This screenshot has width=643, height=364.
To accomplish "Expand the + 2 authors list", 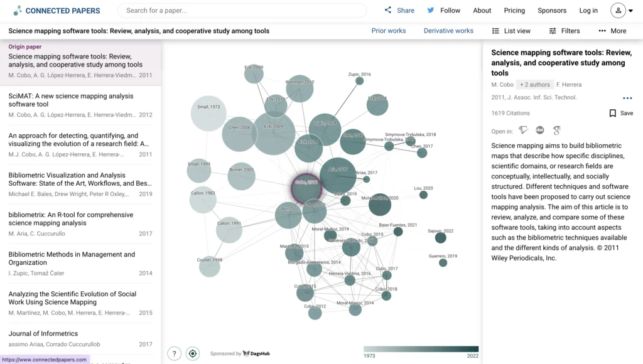I will tap(534, 85).
